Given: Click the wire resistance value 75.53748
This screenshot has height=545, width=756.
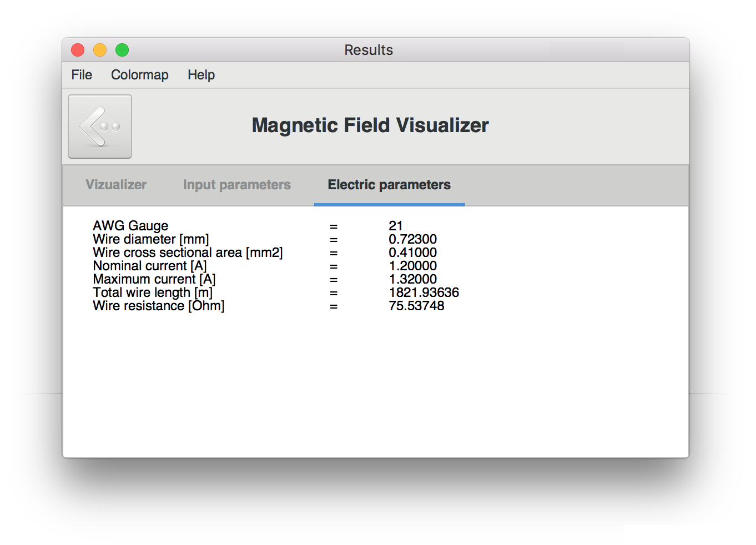Looking at the screenshot, I should click(416, 306).
